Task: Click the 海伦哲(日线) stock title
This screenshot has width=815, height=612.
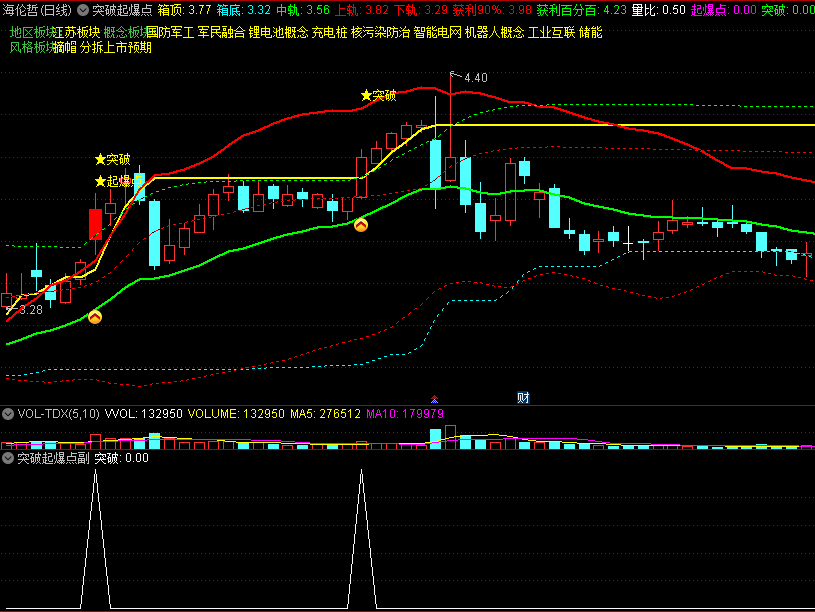Action: click(37, 10)
